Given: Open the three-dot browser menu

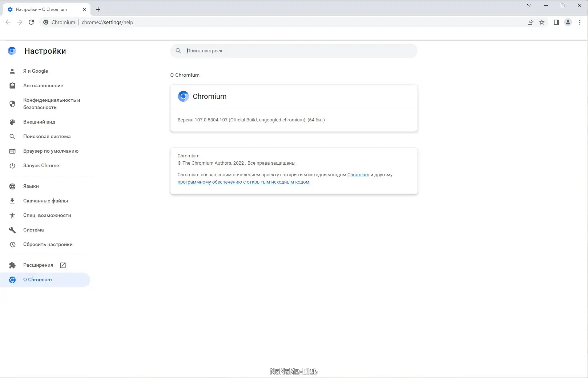Looking at the screenshot, I should point(580,22).
